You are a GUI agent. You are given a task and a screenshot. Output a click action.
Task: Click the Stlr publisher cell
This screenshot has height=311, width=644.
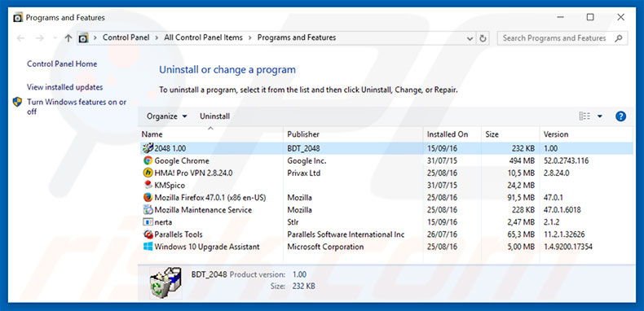[293, 222]
